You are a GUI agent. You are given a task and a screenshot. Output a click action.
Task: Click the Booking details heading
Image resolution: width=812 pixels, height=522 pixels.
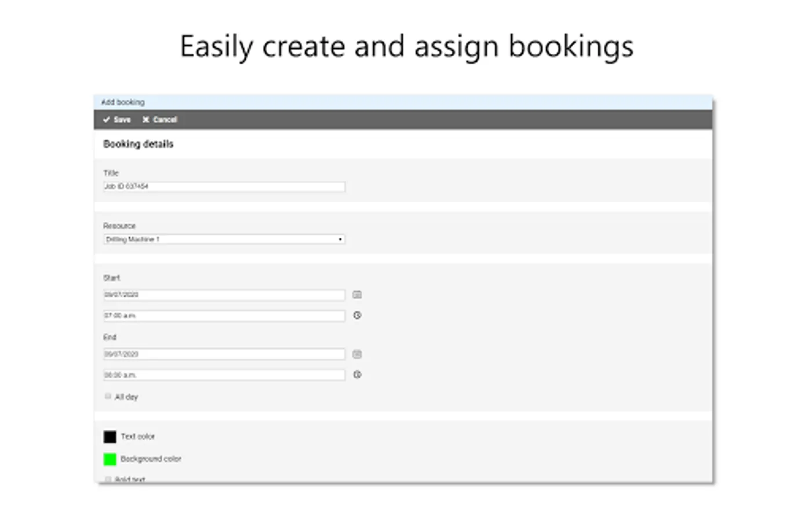click(138, 144)
